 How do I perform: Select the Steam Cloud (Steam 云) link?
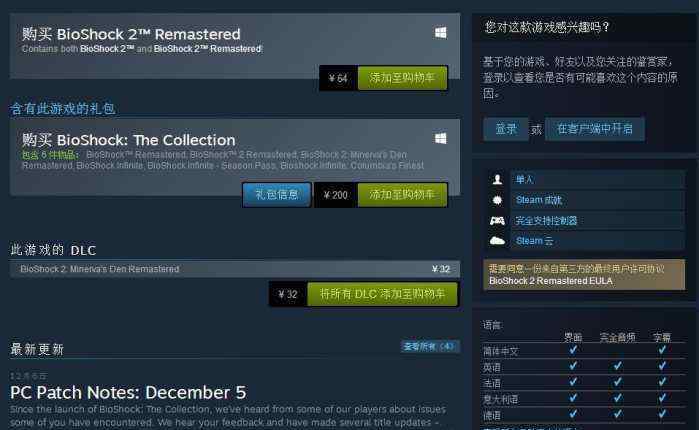pyautogui.click(x=534, y=241)
